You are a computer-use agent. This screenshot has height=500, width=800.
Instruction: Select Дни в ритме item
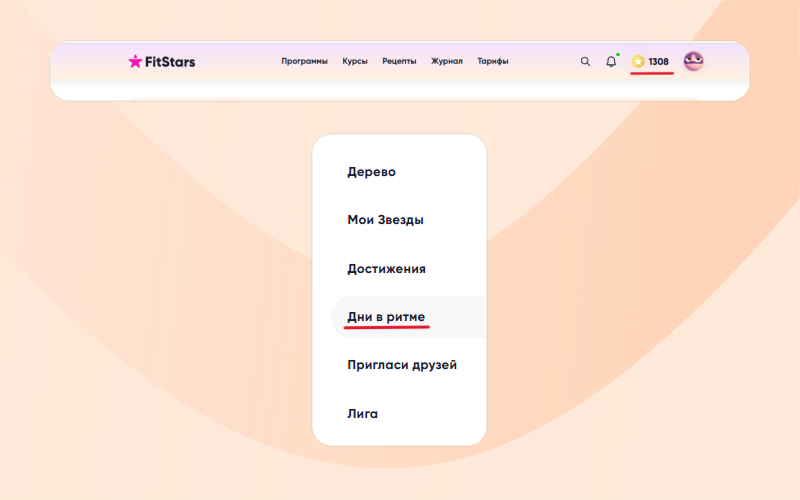[x=386, y=317]
